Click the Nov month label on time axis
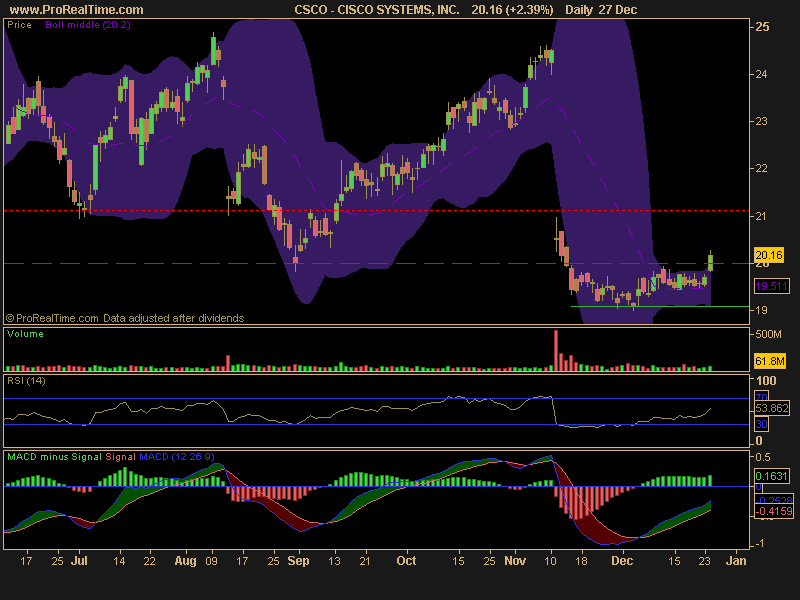Screen dimensions: 800x600 515,561
